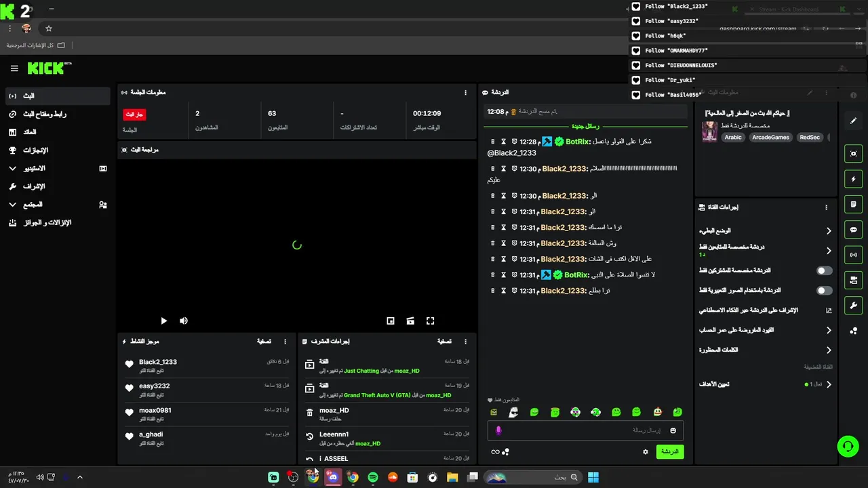Click the a_ghadi follower entry in the activity feed
This screenshot has height=488, width=868.
tap(207, 439)
